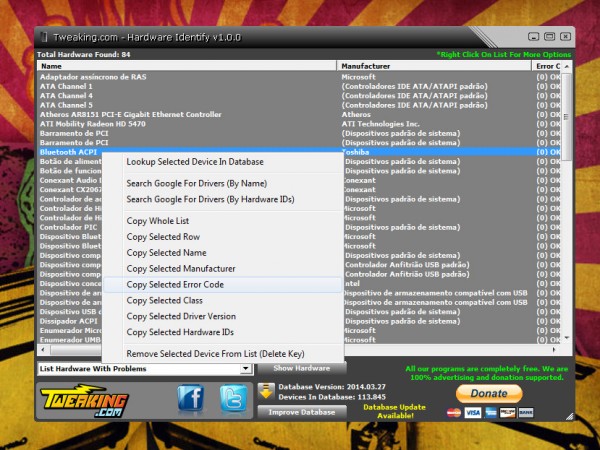Select Search Google For Drivers (By Hardware IDs)
Image resolution: width=600 pixels, height=450 pixels.
[x=222, y=199]
